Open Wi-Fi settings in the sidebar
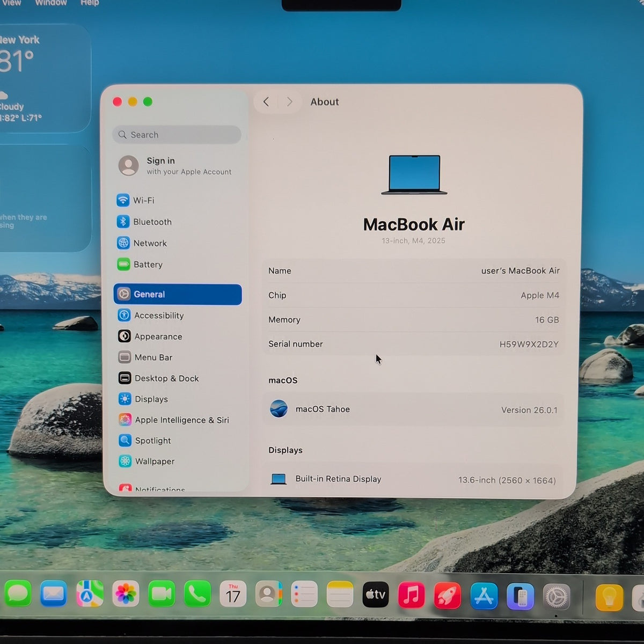The width and height of the screenshot is (644, 644). pos(177,200)
